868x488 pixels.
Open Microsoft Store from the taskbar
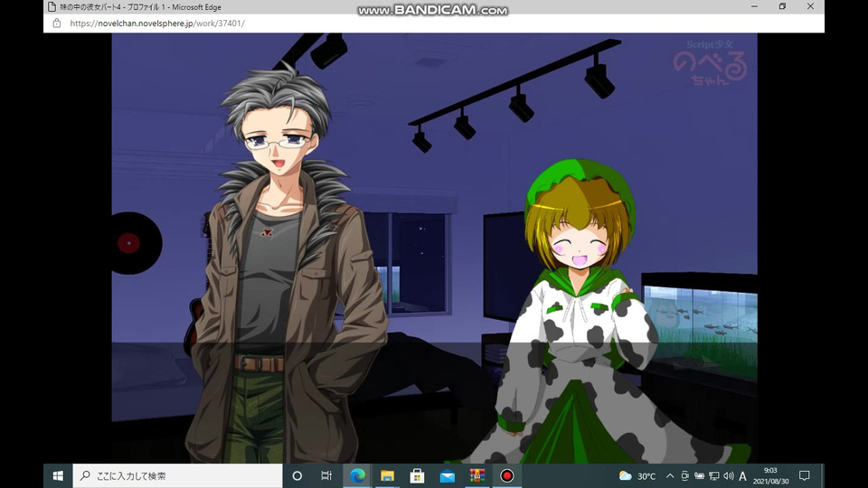(417, 476)
